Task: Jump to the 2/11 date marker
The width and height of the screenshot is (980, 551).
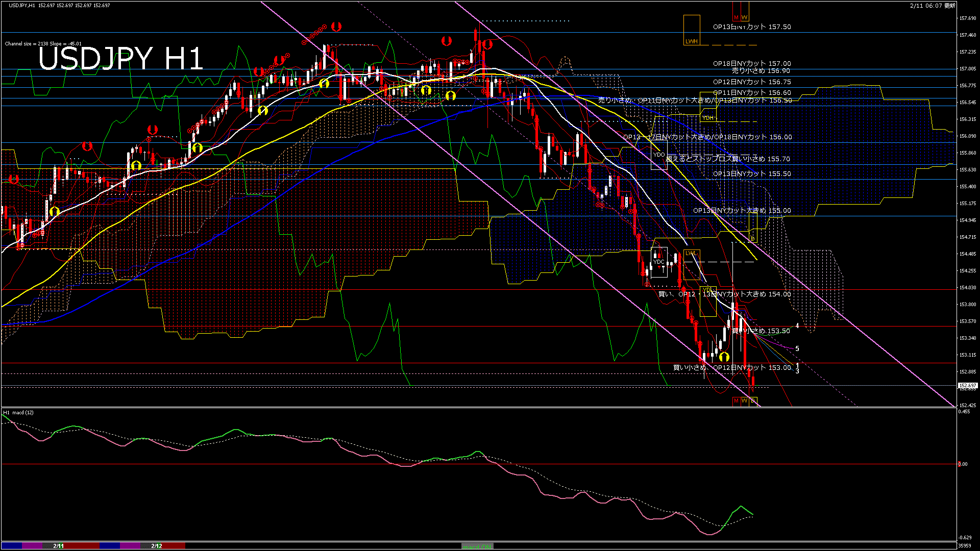Action: (59, 546)
